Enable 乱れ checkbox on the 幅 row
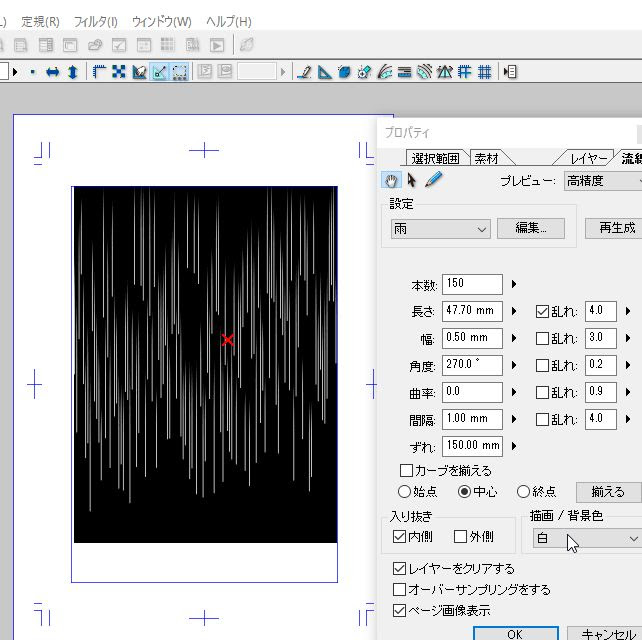 [x=542, y=339]
